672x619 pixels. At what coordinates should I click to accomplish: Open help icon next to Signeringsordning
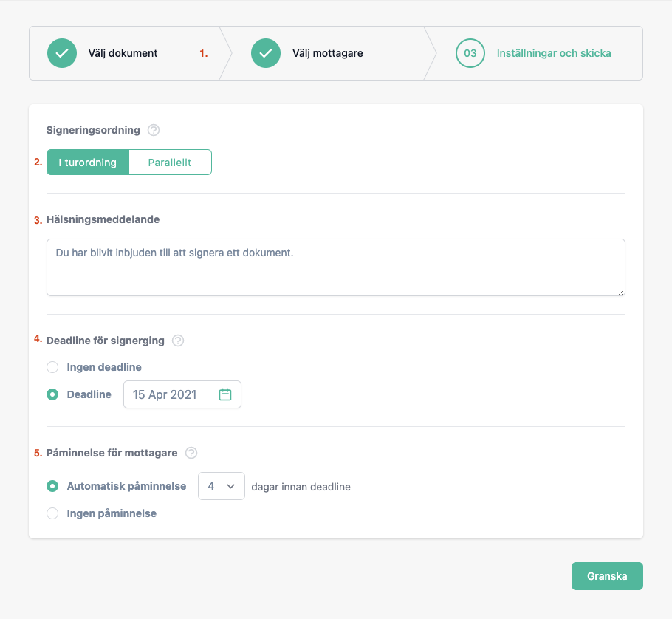[154, 130]
